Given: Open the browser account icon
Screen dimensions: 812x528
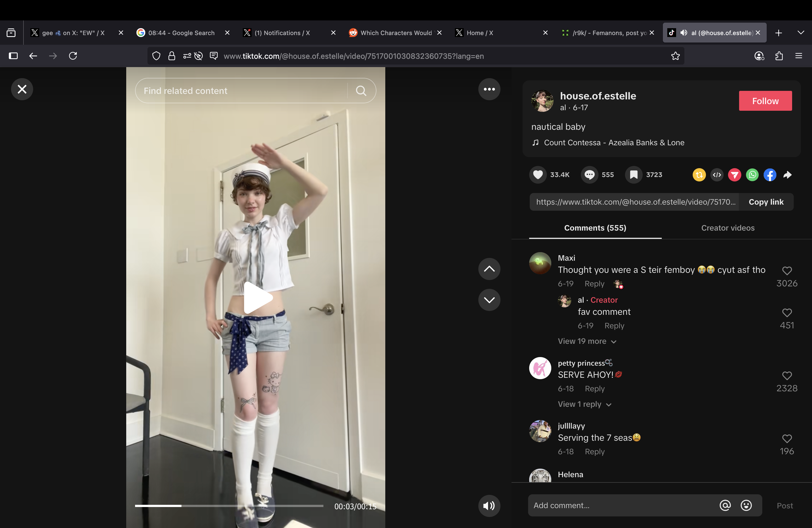Looking at the screenshot, I should pos(759,56).
